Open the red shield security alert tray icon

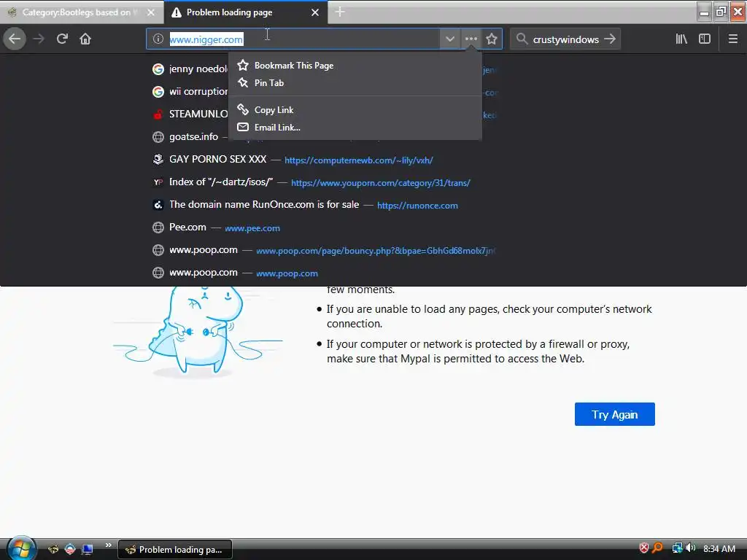[x=643, y=548]
